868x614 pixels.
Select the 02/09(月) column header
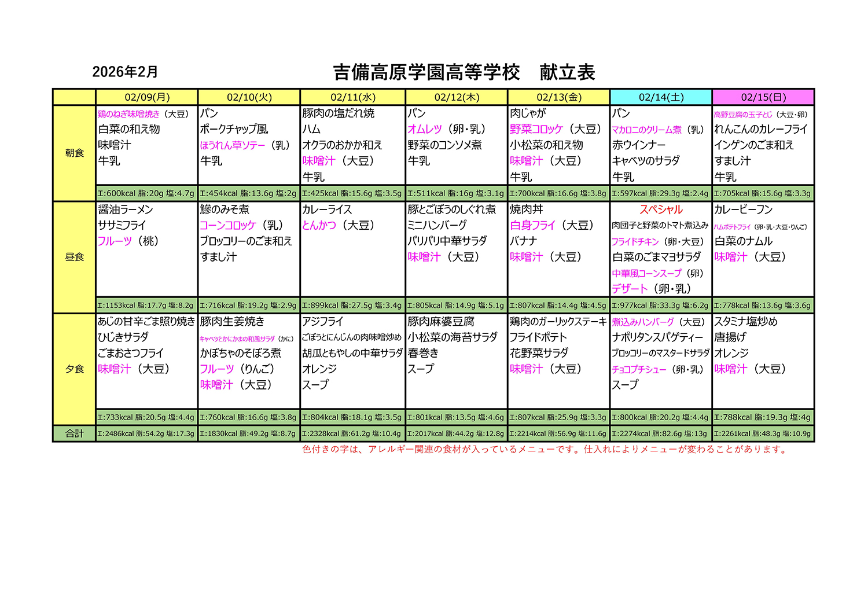pos(147,97)
